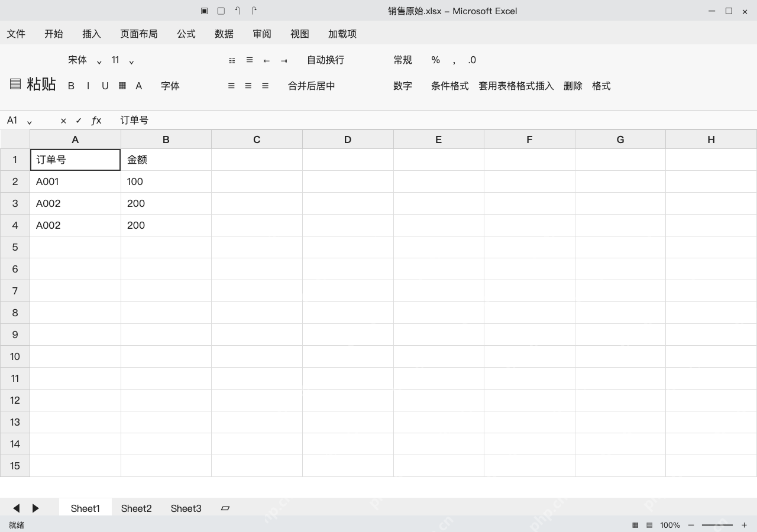Viewport: 757px width, 532px height.
Task: Click the 粘贴 paste button
Action: tap(33, 84)
